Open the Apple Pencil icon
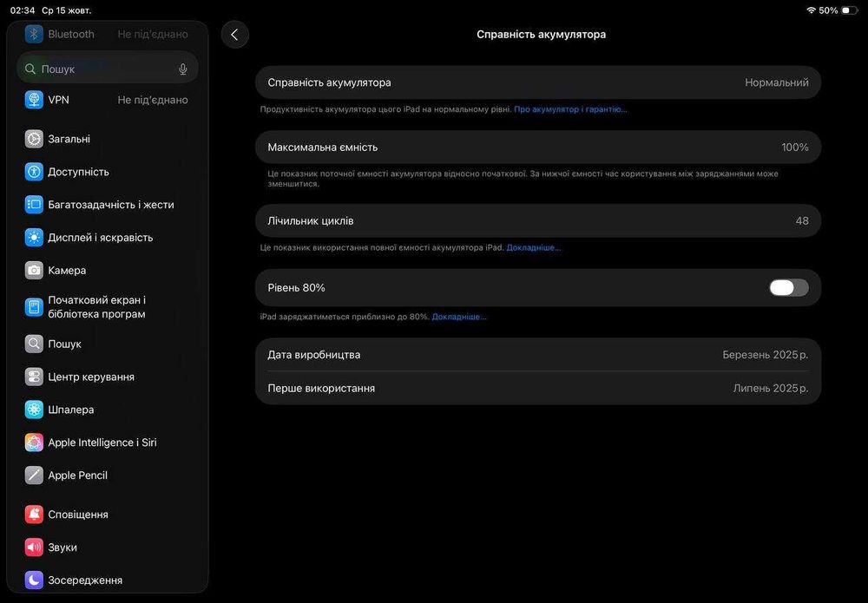The image size is (868, 603). point(34,475)
